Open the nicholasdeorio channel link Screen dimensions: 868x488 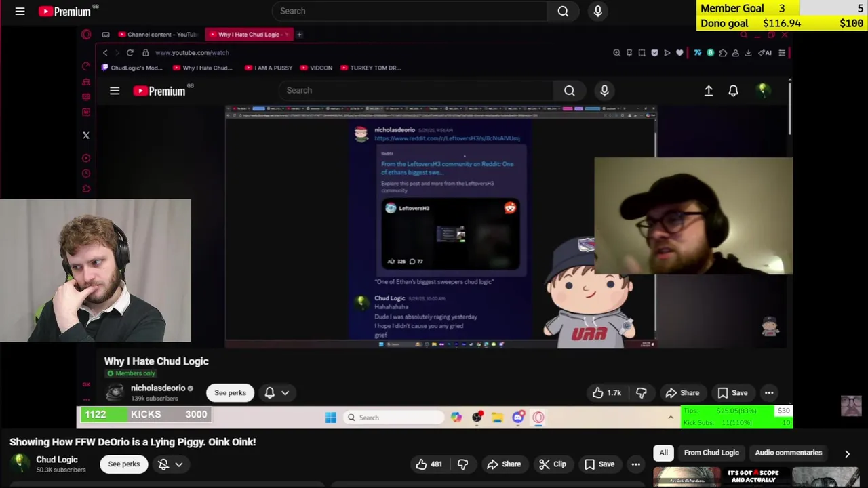158,388
